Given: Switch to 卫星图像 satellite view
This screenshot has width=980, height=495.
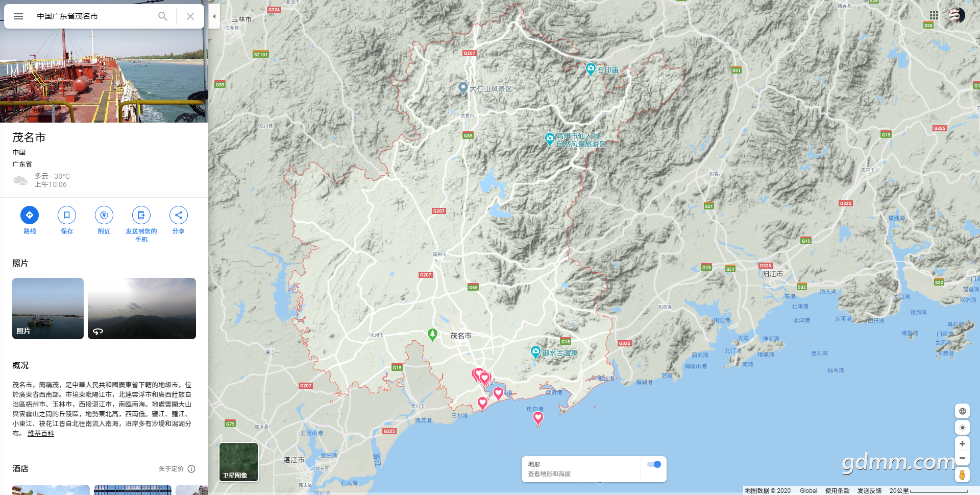Looking at the screenshot, I should click(x=238, y=462).
